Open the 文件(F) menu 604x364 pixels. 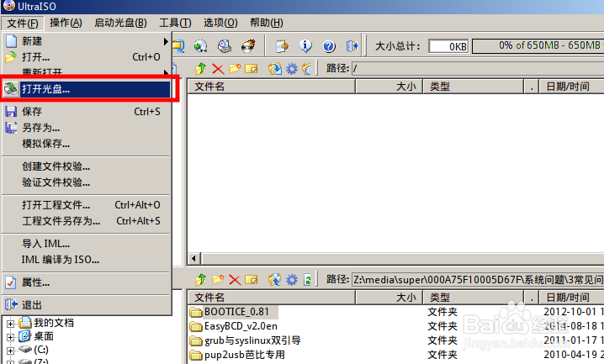coord(23,23)
